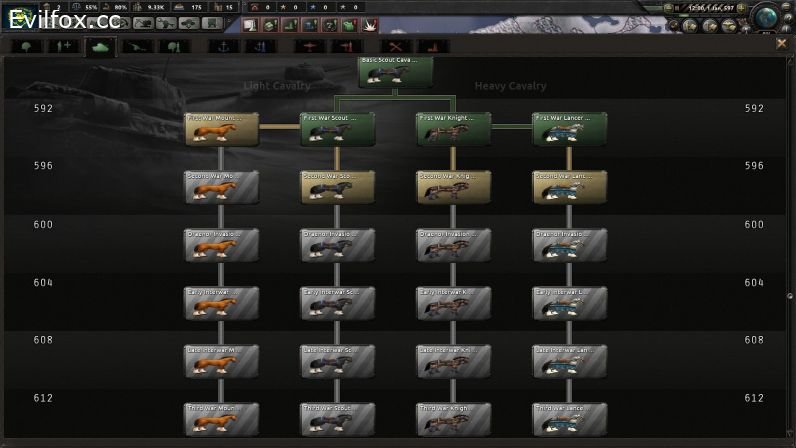Image resolution: width=796 pixels, height=448 pixels.
Task: Select Second War Knight technology
Action: coord(453,187)
